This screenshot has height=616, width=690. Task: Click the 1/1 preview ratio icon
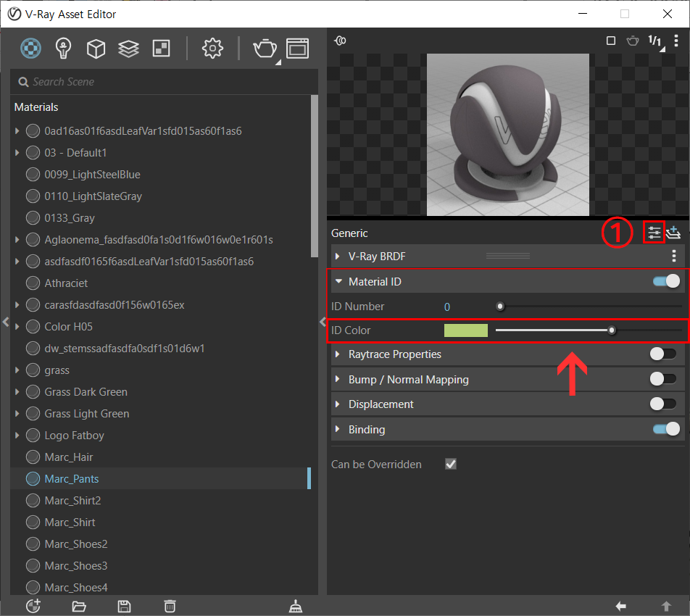pos(656,42)
